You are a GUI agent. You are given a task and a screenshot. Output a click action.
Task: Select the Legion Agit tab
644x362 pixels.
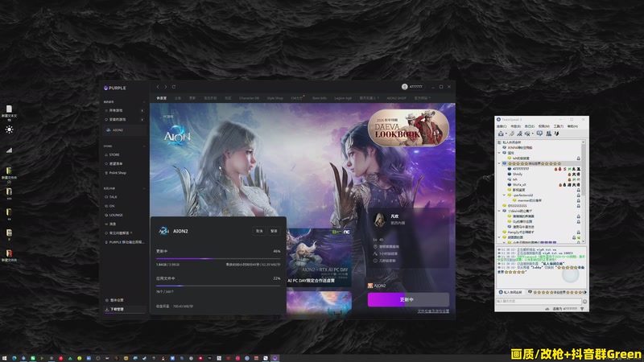click(x=343, y=98)
